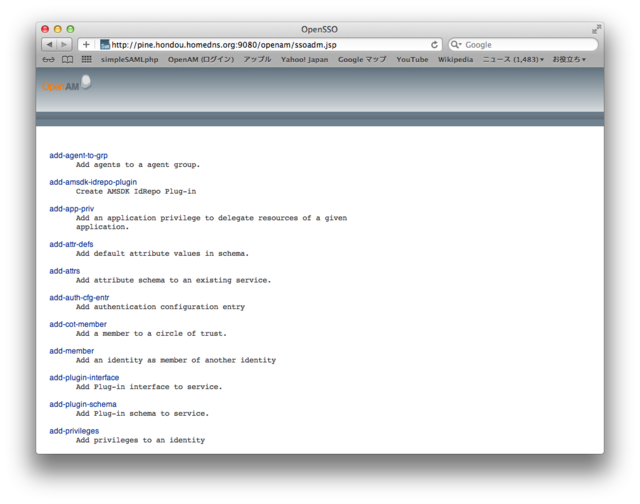Open the Wikipedia bookmark
This screenshot has height=504, width=640.
pos(455,60)
